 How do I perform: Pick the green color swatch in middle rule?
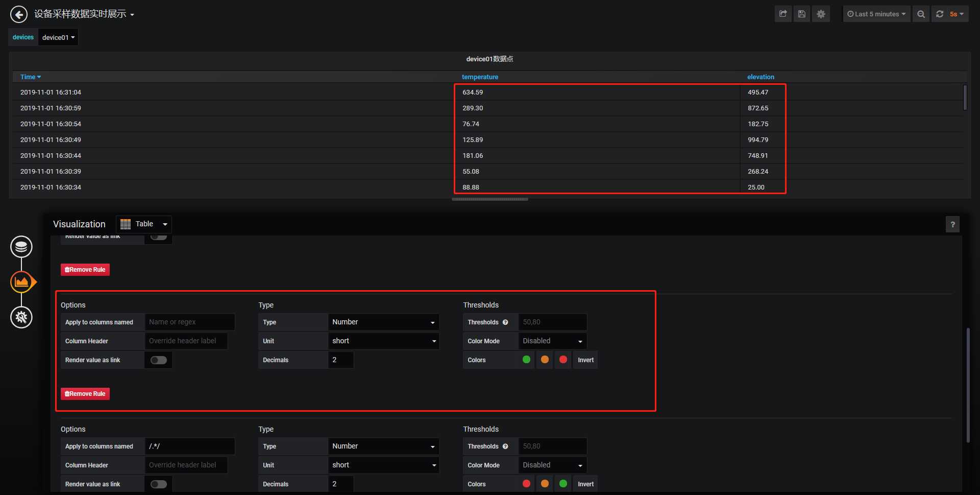coord(526,360)
